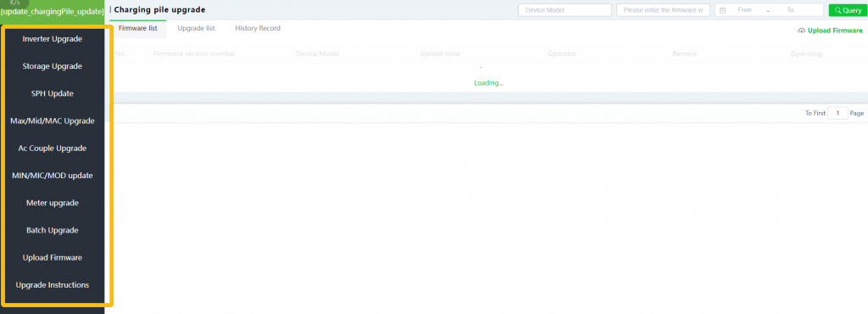Go to SPH Update
Viewport: 868px width, 314px height.
[52, 93]
